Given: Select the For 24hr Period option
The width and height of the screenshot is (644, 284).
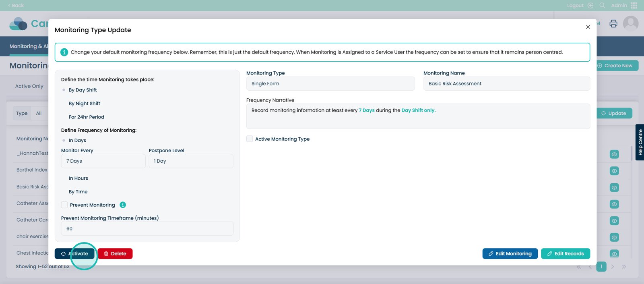Looking at the screenshot, I should pos(86,117).
